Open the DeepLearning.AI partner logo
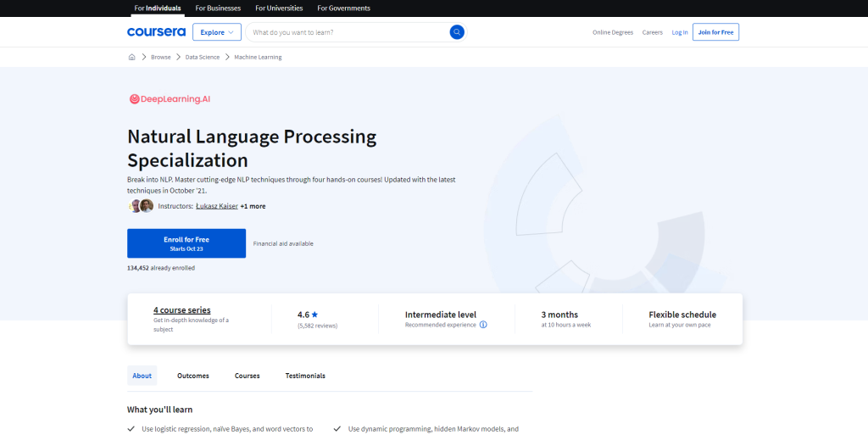The width and height of the screenshot is (868, 435). pos(170,99)
